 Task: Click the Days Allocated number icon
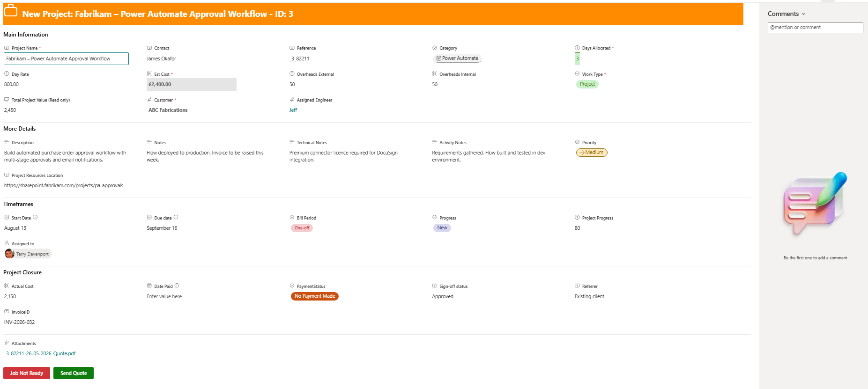pos(577,48)
